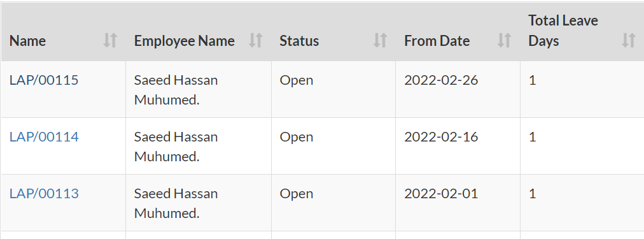This screenshot has width=644, height=239.
Task: Select the Name column header text
Action: (x=27, y=41)
